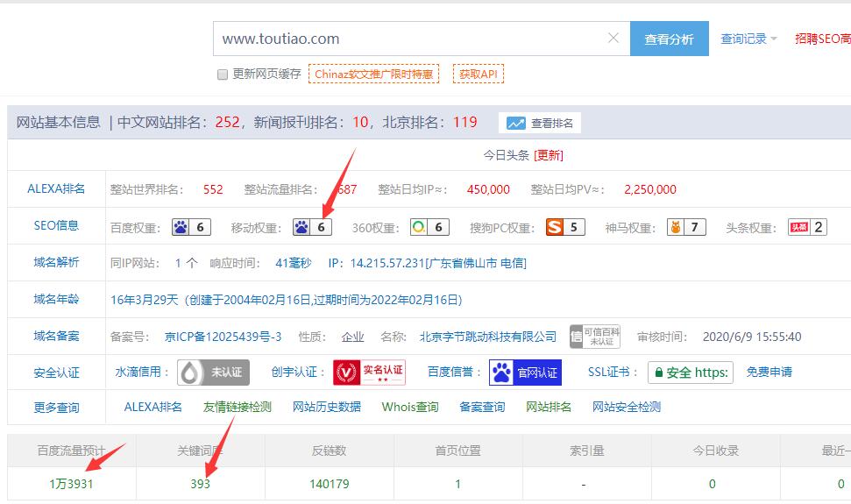Open the 网站排名 link
The image size is (851, 504).
tap(549, 407)
